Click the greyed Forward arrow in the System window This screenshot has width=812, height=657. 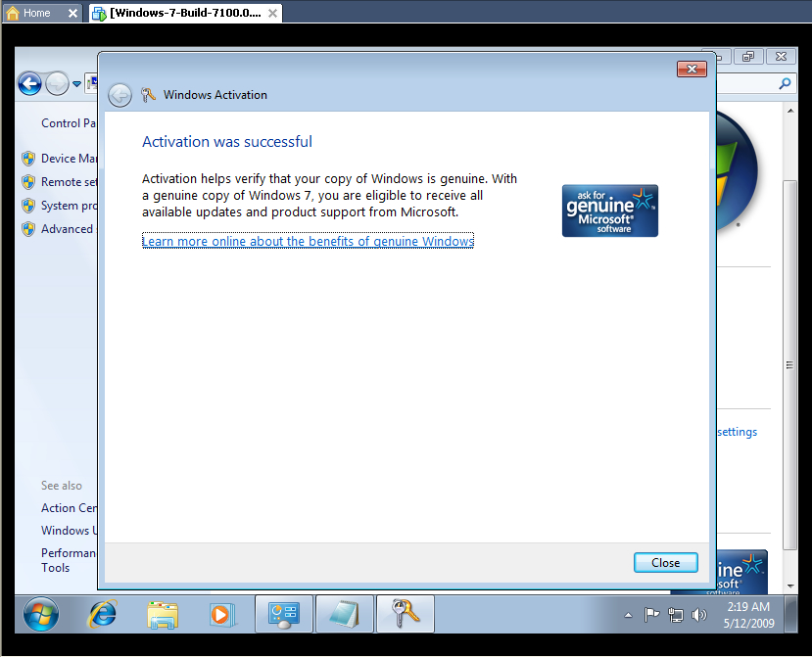(57, 83)
